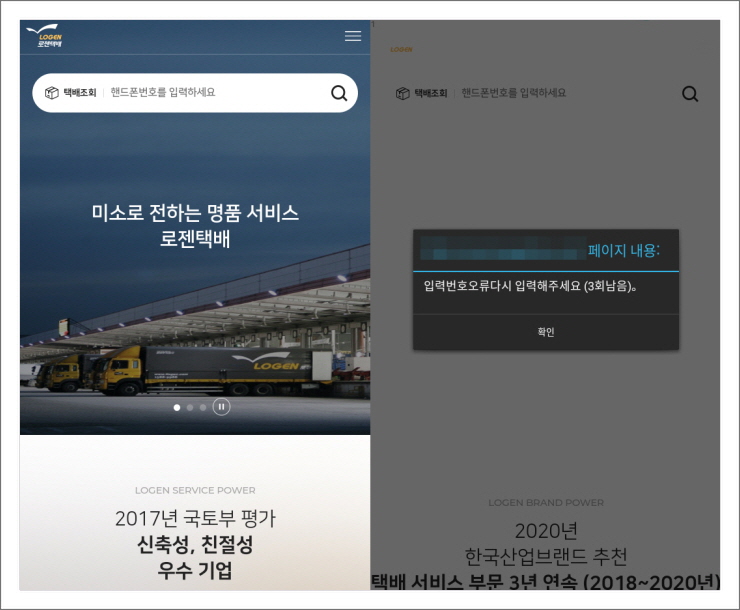Tap the search magnifier in right dimmed screen
Viewport: 740px width, 610px height.
coord(690,93)
